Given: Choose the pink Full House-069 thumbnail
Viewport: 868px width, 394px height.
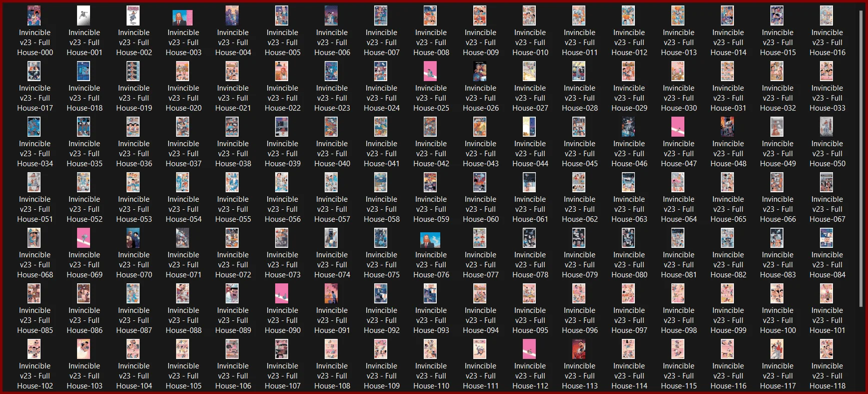Looking at the screenshot, I should coord(84,238).
